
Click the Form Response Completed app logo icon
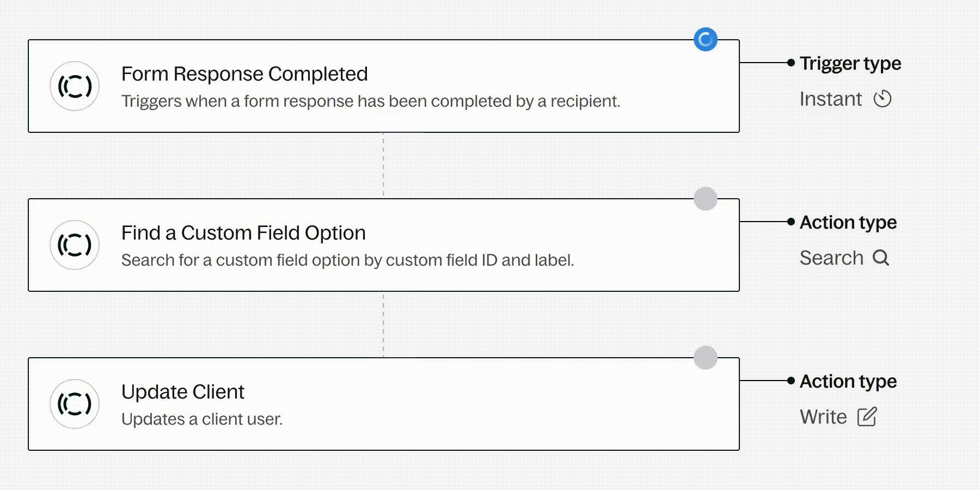click(75, 86)
